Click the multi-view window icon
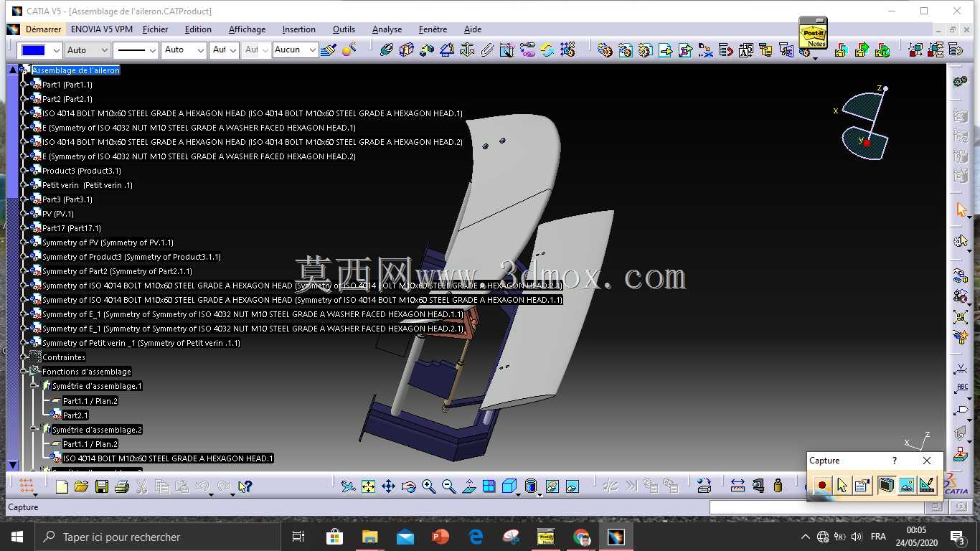The image size is (980, 551). coord(489,486)
